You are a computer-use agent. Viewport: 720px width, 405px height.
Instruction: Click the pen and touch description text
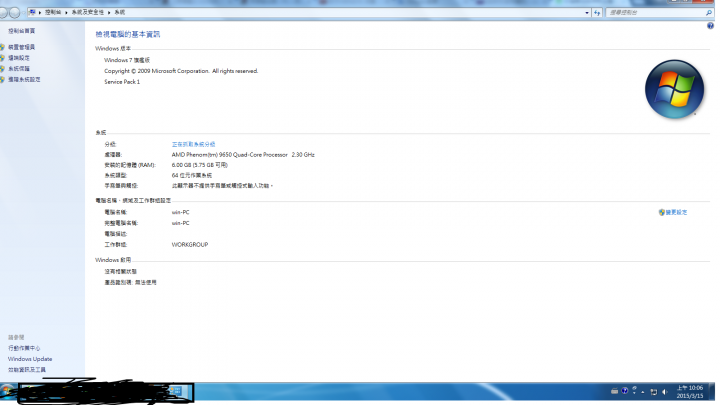click(x=222, y=186)
